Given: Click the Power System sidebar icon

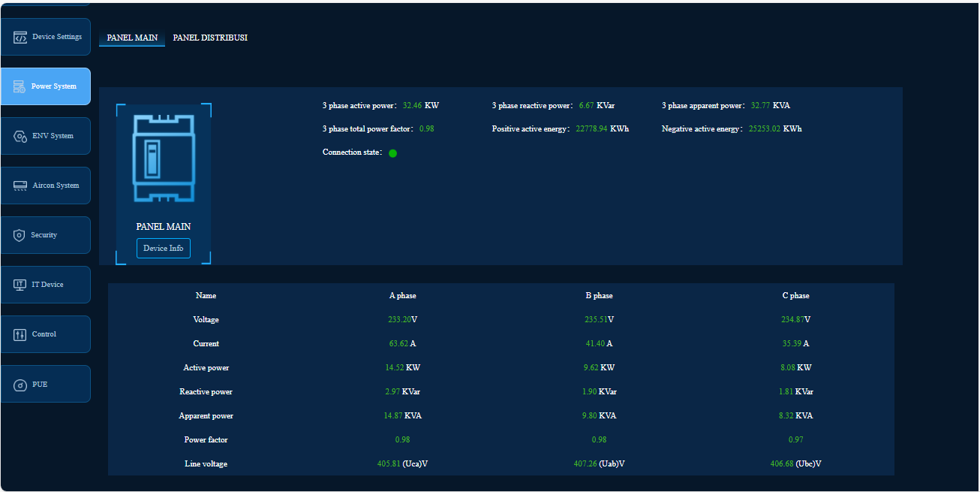Looking at the screenshot, I should pos(20,87).
